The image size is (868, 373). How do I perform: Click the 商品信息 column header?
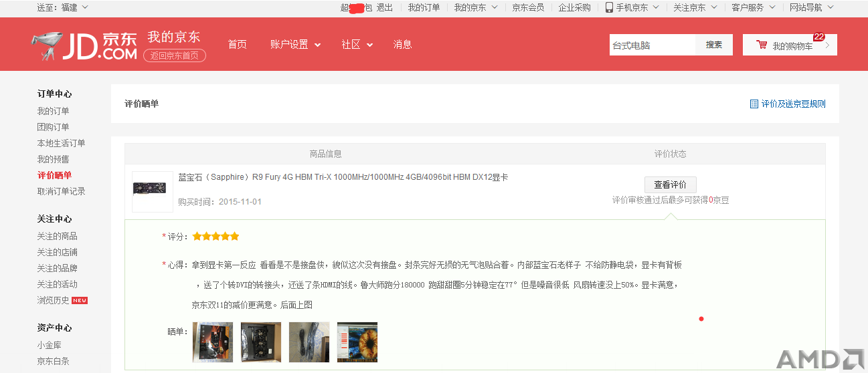coord(326,154)
